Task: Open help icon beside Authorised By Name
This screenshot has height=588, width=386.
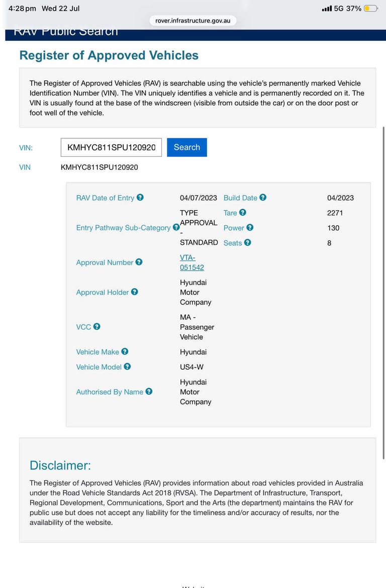Action: [x=149, y=391]
